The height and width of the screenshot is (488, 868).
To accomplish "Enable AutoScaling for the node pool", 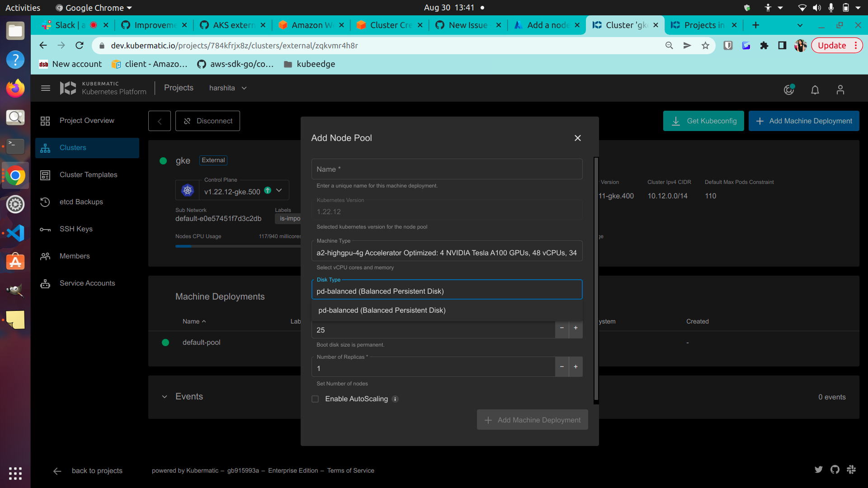I will coord(315,399).
